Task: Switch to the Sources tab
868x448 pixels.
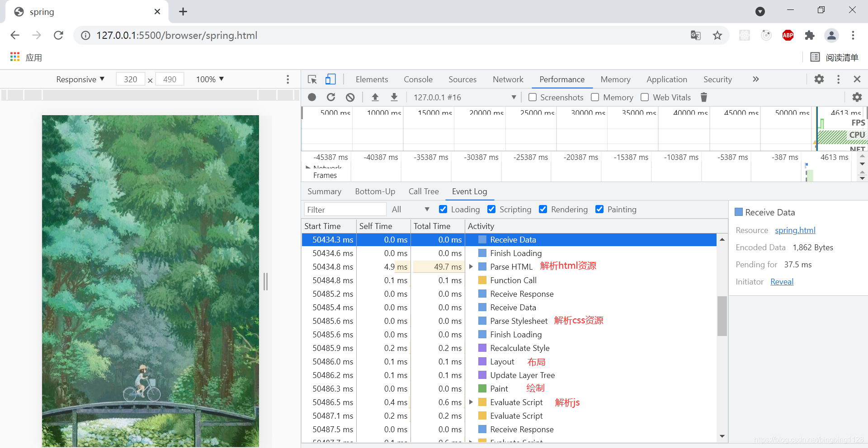Action: 462,79
